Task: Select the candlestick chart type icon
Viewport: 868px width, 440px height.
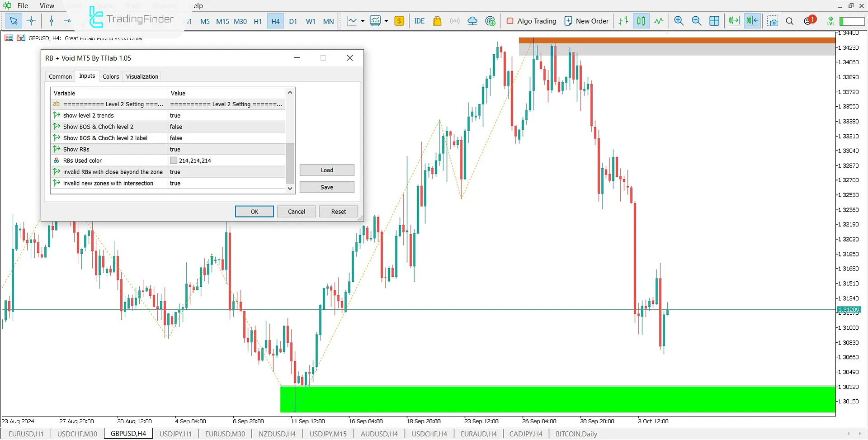Action: point(641,21)
